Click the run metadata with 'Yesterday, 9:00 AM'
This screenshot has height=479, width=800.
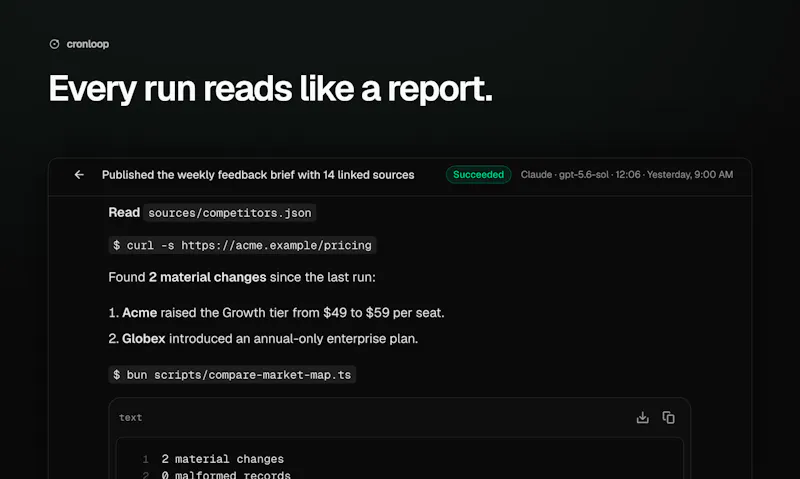point(627,174)
